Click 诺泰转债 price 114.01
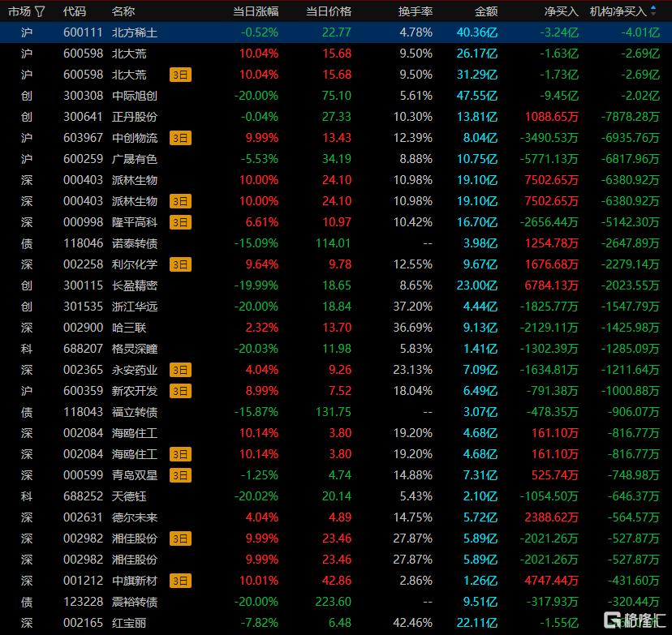672x635 pixels. (x=333, y=243)
